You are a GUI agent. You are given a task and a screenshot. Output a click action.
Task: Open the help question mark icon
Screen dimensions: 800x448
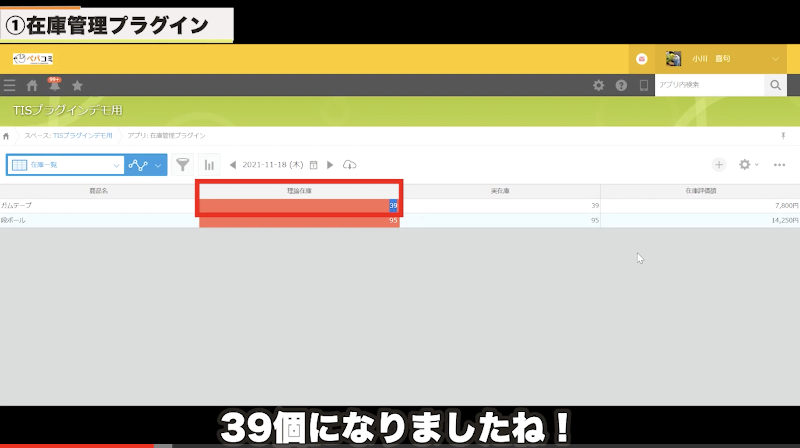(621, 86)
